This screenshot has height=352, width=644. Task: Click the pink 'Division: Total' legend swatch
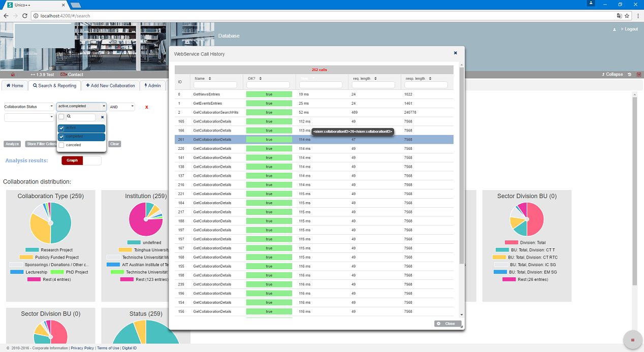click(511, 243)
